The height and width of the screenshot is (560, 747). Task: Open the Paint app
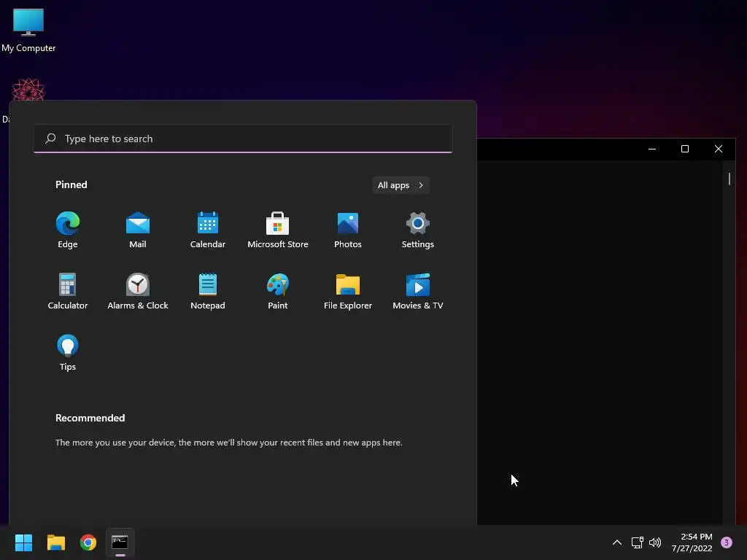click(278, 292)
